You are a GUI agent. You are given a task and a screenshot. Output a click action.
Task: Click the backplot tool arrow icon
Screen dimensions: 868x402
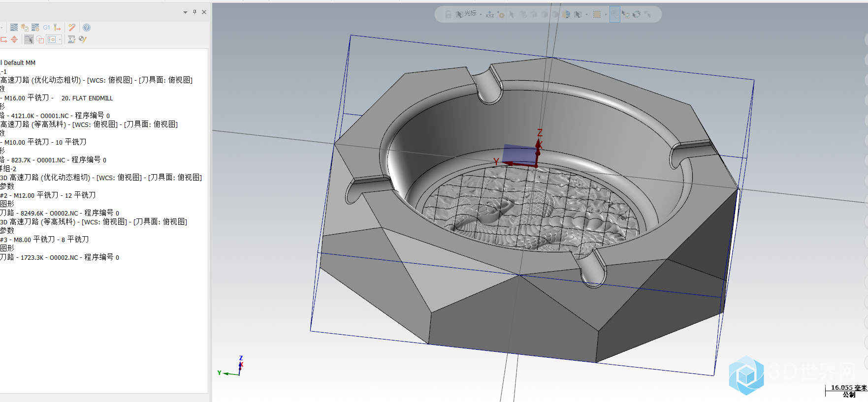[x=57, y=28]
